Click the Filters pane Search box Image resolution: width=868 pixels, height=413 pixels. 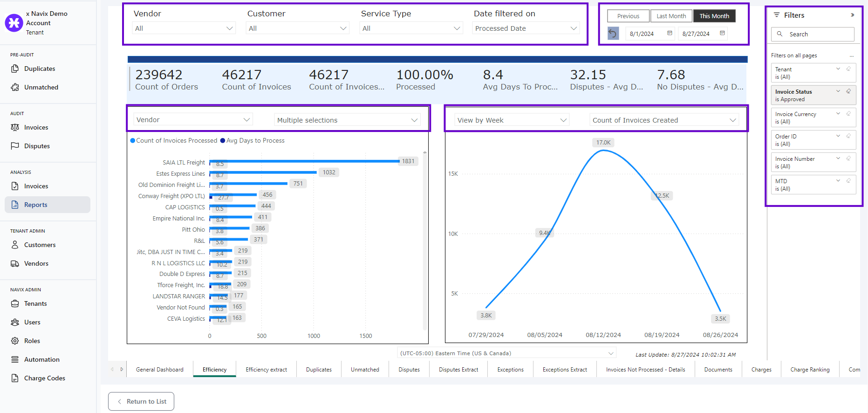point(813,34)
